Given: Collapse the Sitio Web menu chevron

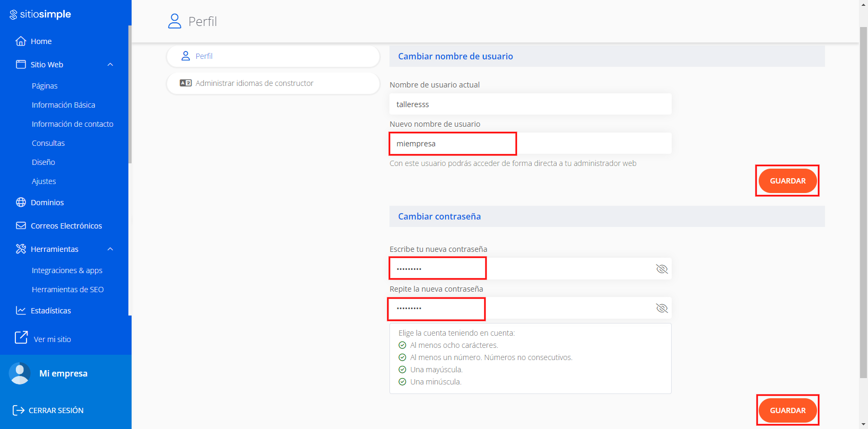Looking at the screenshot, I should 110,65.
